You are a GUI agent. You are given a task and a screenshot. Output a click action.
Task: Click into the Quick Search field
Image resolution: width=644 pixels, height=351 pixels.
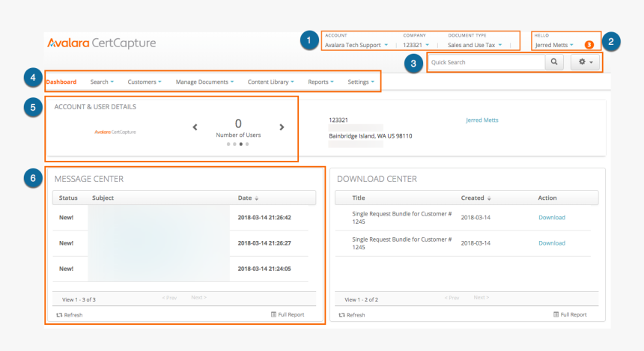tap(487, 62)
